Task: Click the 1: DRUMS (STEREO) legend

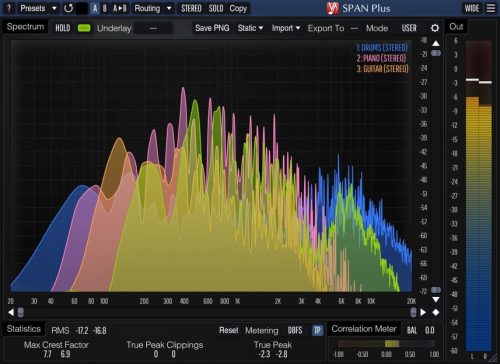Action: [382, 48]
